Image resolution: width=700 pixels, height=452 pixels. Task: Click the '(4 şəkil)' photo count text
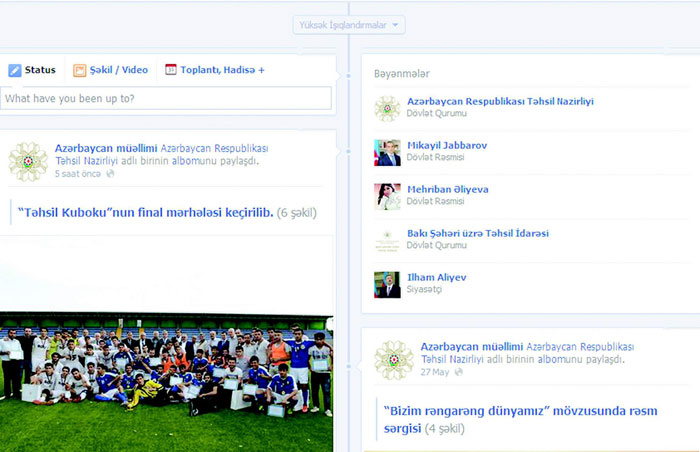pyautogui.click(x=444, y=429)
